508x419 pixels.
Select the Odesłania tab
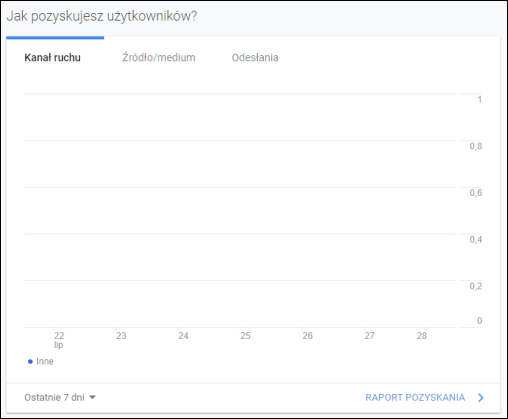(x=255, y=58)
